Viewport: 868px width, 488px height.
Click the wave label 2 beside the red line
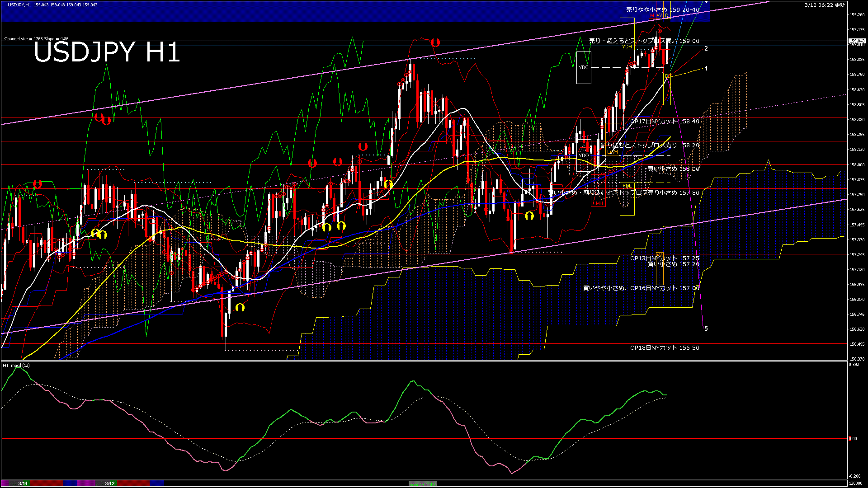point(706,49)
